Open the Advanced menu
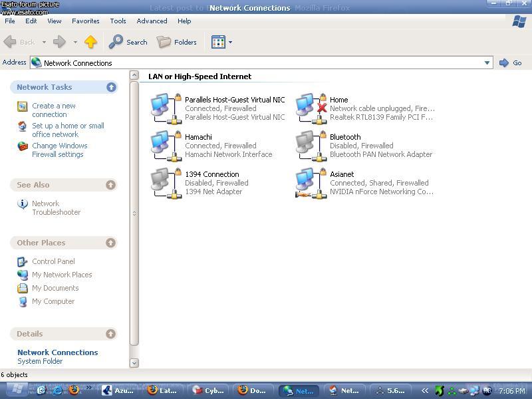Screen dimensions: 532x399 click(x=152, y=21)
